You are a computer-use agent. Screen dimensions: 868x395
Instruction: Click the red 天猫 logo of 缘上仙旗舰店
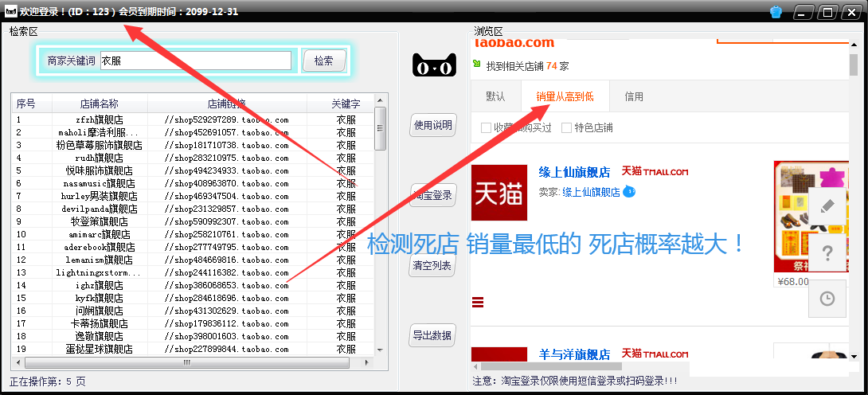tap(499, 193)
